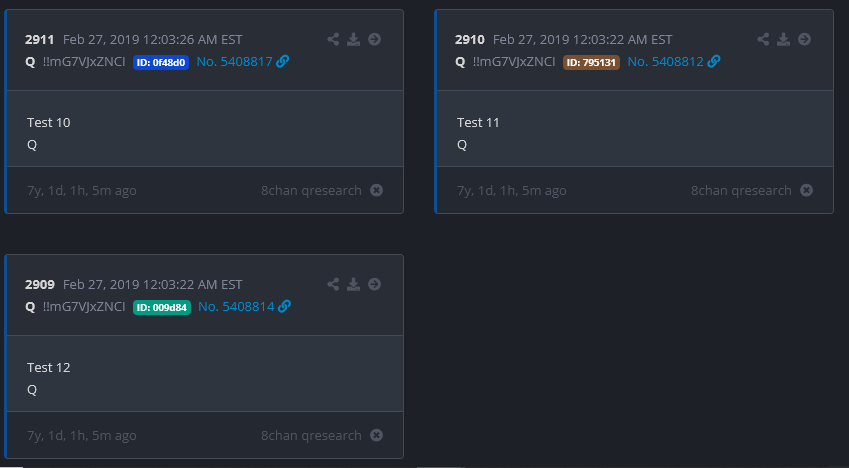
Task: Click the Test 12 post body
Action: 48,367
